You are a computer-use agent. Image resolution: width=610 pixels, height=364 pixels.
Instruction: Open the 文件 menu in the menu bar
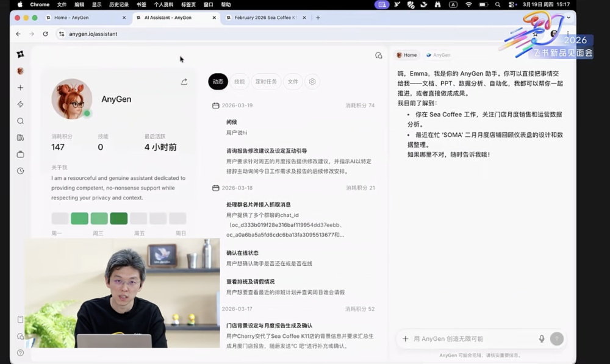pos(62,5)
